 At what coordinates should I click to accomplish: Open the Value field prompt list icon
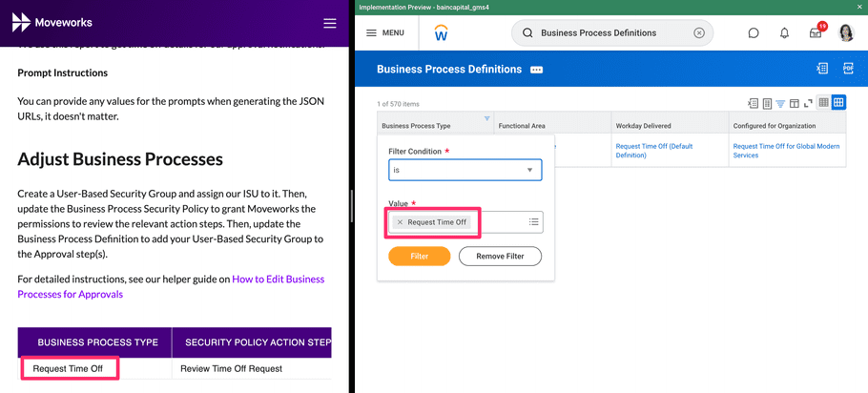533,222
